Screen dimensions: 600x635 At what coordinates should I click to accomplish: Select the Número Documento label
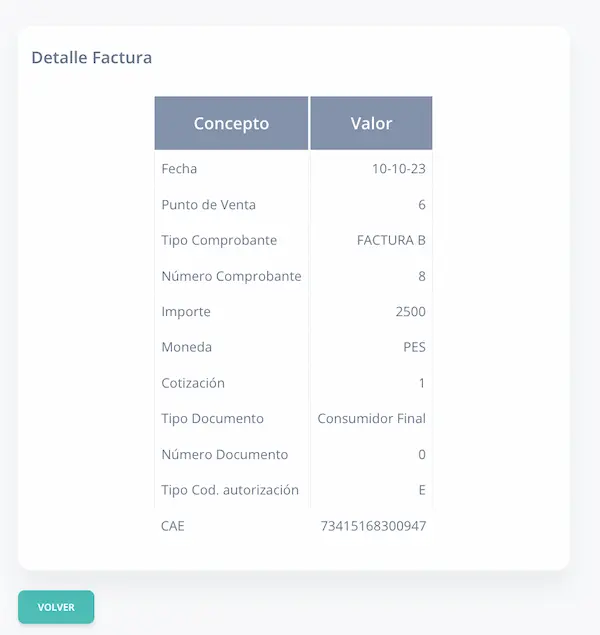tap(224, 455)
